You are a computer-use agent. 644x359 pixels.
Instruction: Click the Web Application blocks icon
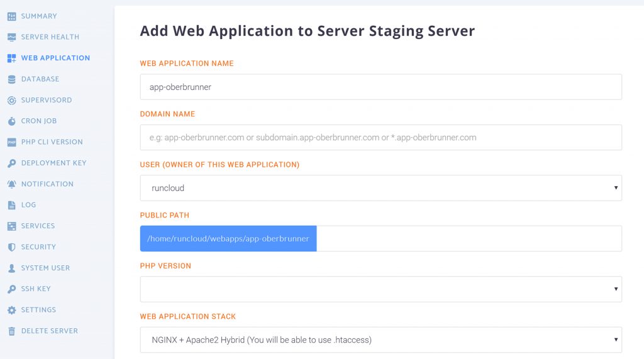pos(11,58)
